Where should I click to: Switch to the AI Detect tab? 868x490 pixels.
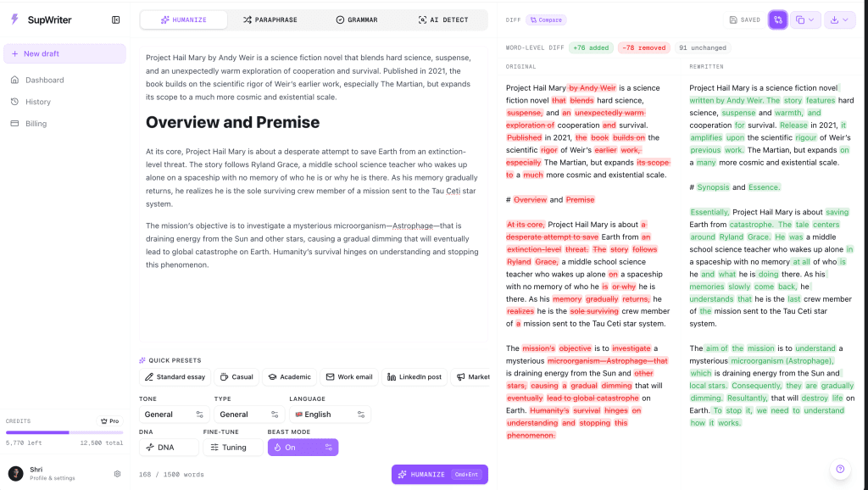click(443, 20)
